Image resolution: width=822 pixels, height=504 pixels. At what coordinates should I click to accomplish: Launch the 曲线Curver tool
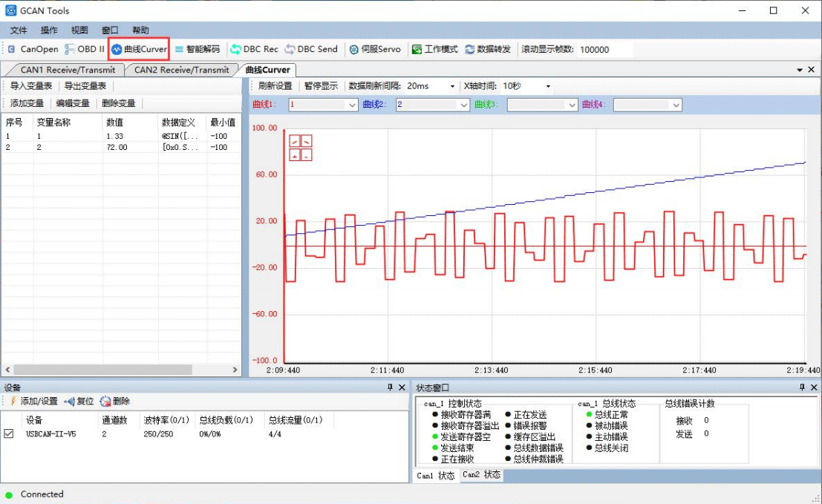tap(139, 49)
